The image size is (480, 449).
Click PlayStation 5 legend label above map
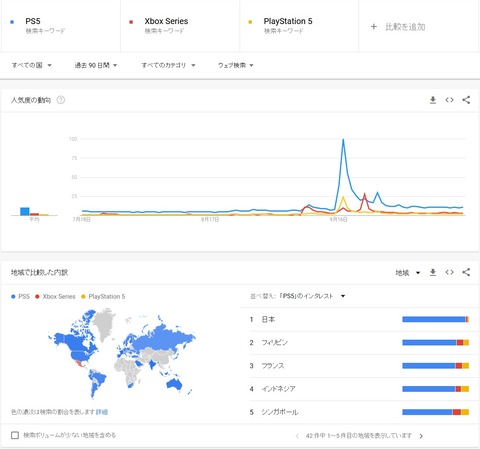coord(103,296)
